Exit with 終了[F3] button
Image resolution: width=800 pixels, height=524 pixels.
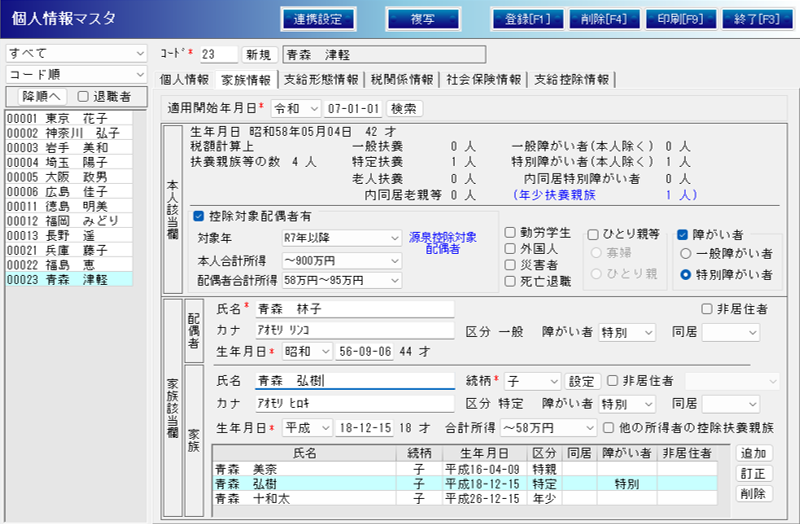[757, 19]
